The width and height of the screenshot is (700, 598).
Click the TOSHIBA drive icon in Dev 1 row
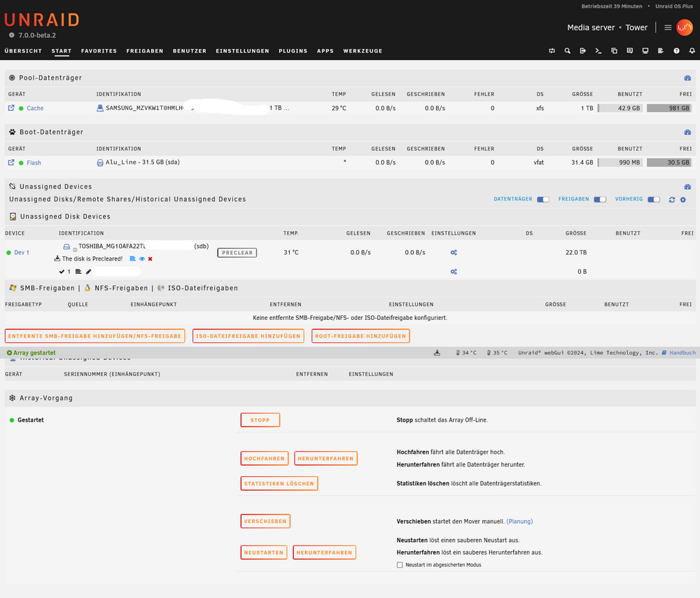tap(66, 246)
